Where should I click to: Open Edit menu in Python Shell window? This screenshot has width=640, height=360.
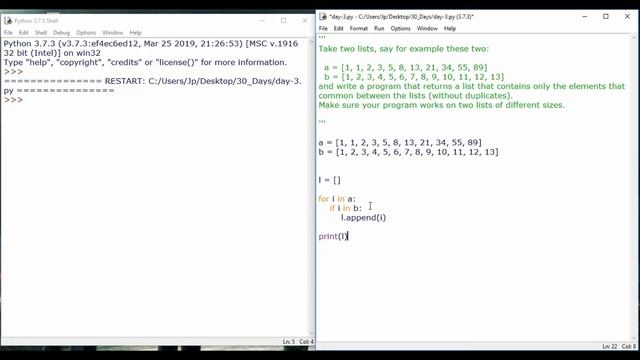[x=24, y=33]
